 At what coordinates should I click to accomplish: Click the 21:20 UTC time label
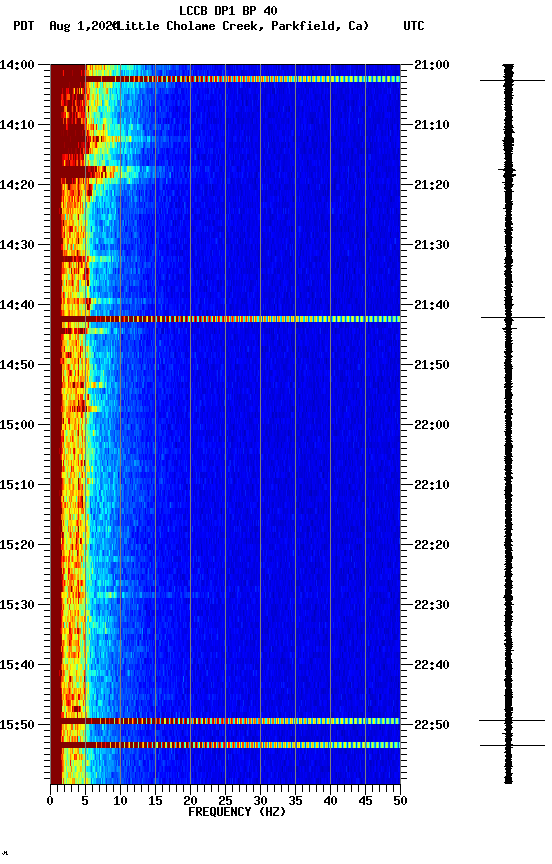432,185
